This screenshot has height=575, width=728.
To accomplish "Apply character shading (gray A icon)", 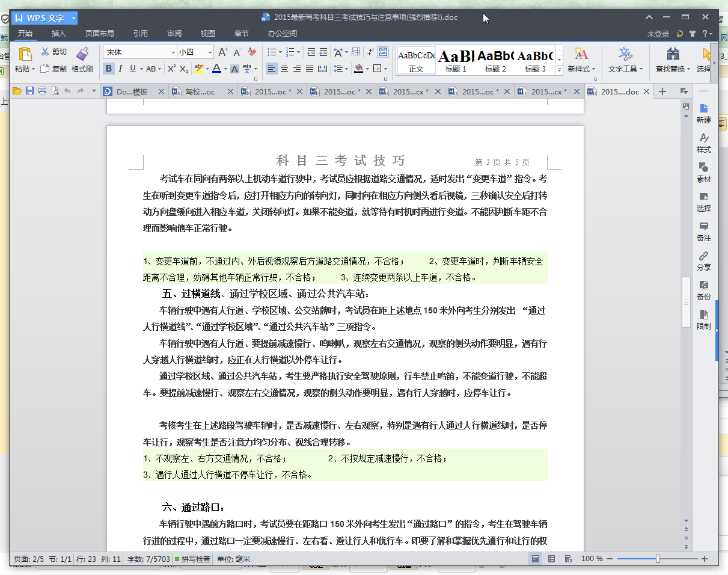I will (x=234, y=69).
